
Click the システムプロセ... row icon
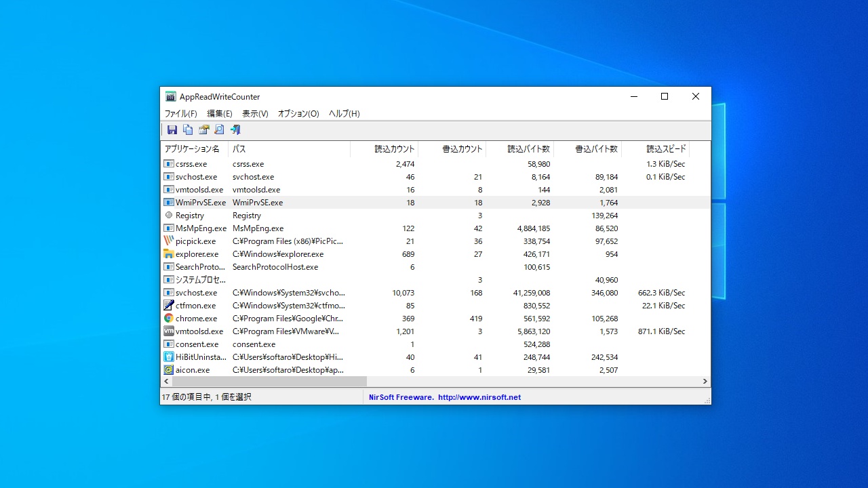point(169,280)
